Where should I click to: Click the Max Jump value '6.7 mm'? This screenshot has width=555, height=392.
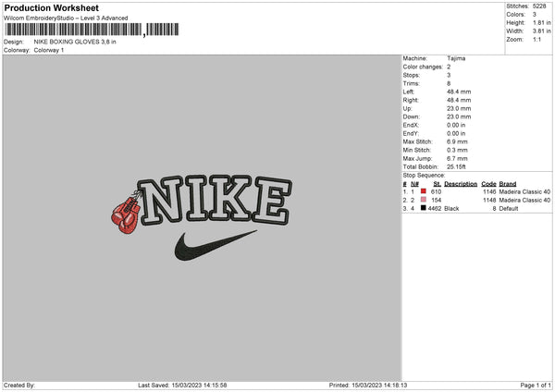[457, 158]
